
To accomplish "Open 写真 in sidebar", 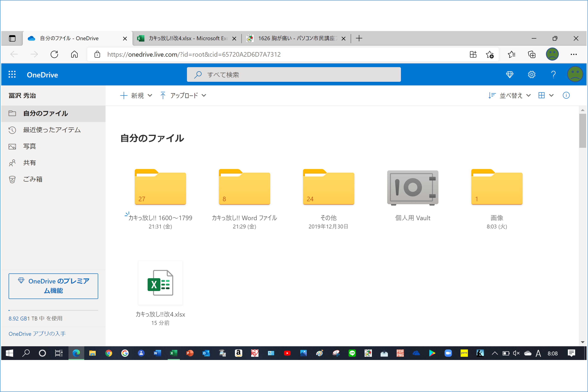I will tap(53, 146).
